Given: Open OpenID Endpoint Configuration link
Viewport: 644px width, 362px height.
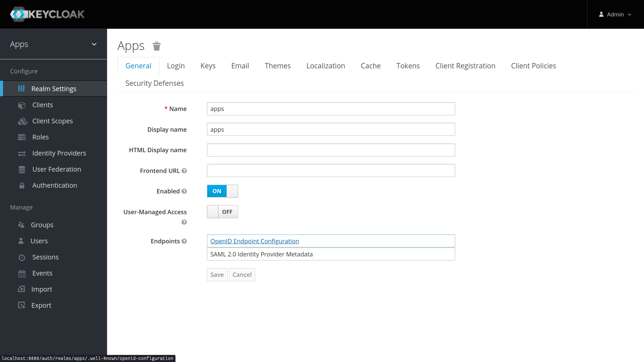Looking at the screenshot, I should click(254, 241).
